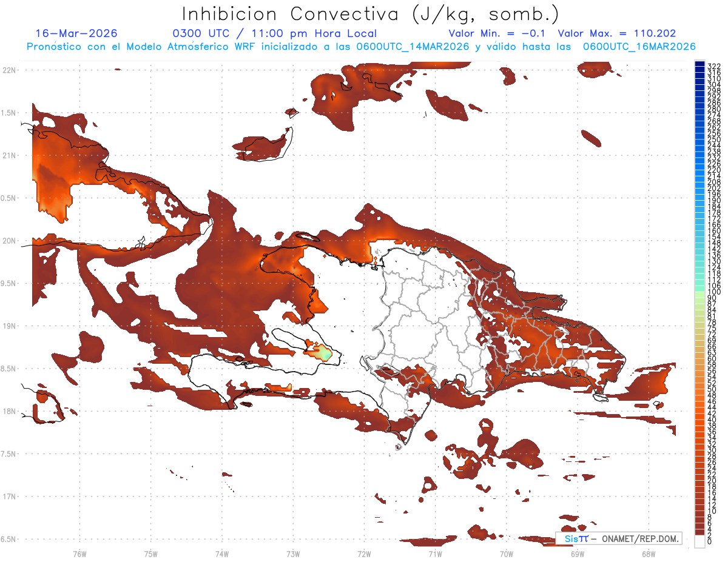Click the "72W" longitude label
Viewport: 728px width, 562px height.
click(364, 554)
